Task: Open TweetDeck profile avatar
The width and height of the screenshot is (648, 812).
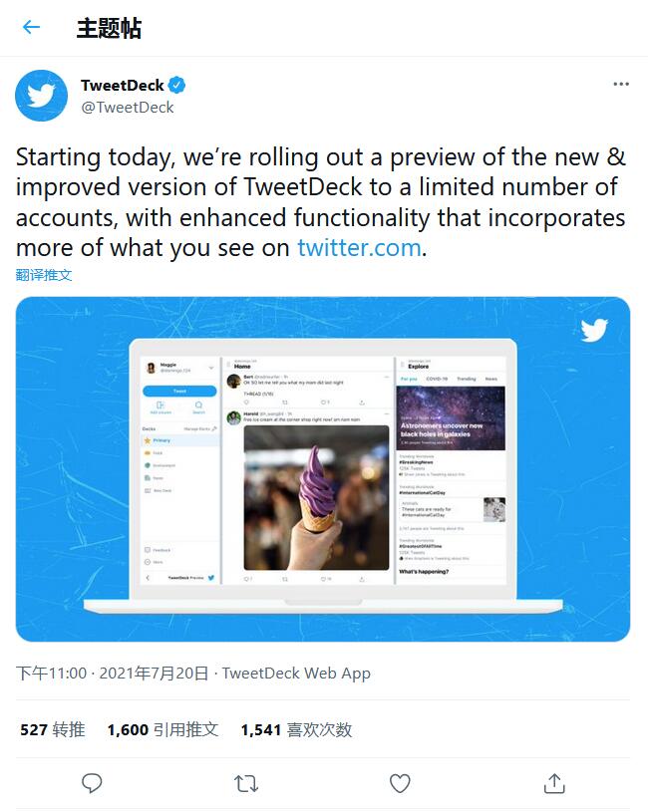Action: tap(41, 96)
